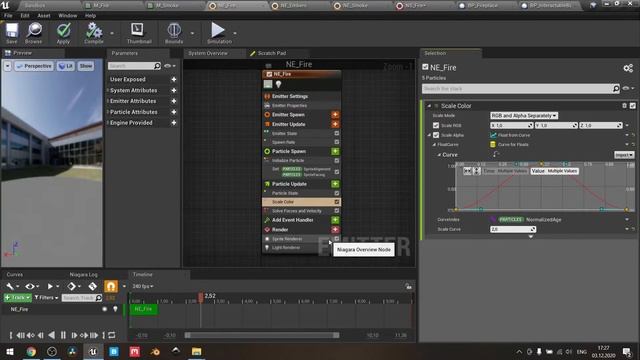Collapse the Scale Color module section
The image size is (640, 360).
point(429,106)
